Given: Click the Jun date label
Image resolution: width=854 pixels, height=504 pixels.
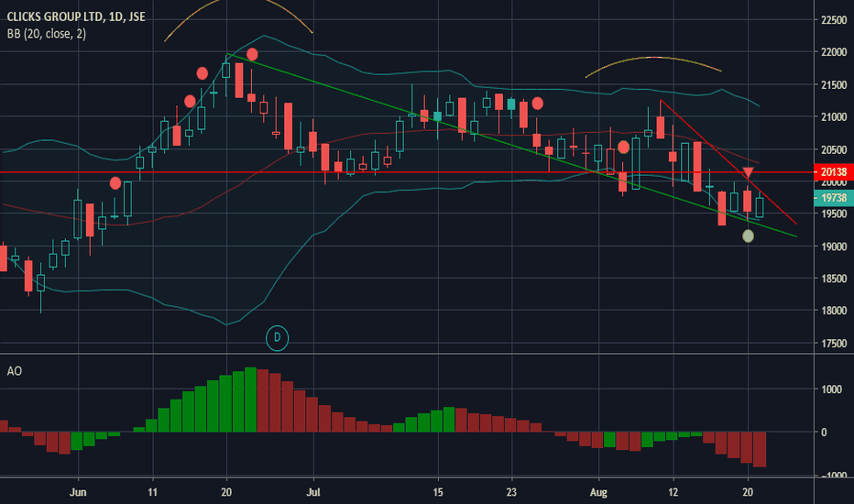Looking at the screenshot, I should [x=78, y=492].
